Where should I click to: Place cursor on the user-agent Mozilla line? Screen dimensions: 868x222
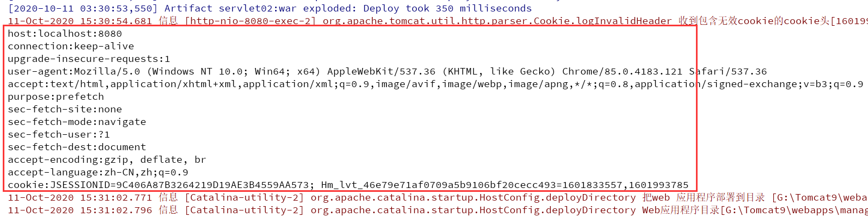[387, 71]
